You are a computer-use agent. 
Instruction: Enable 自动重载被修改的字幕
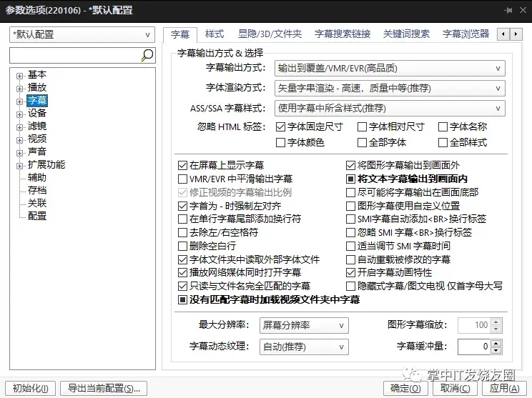point(350,259)
